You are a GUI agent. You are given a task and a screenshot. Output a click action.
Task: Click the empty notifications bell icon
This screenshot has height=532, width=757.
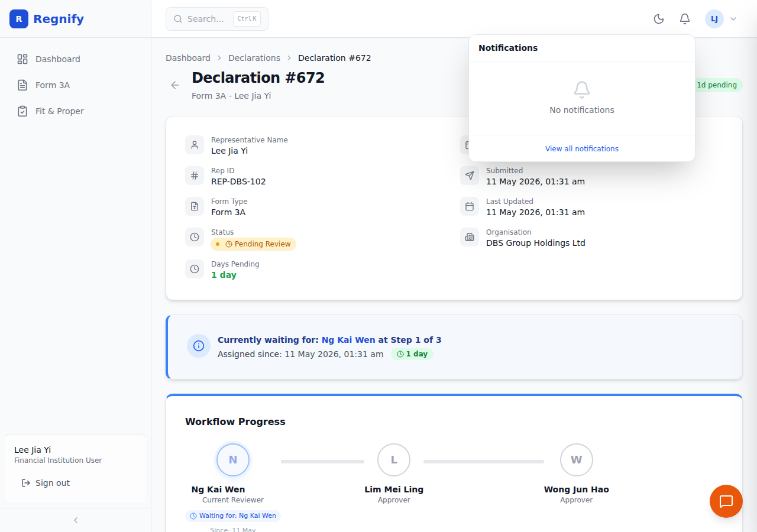pos(582,90)
